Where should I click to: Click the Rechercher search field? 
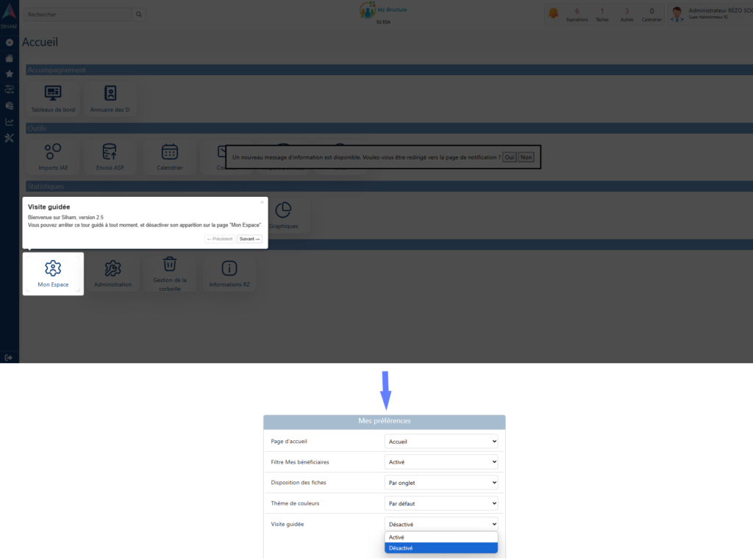pyautogui.click(x=77, y=14)
